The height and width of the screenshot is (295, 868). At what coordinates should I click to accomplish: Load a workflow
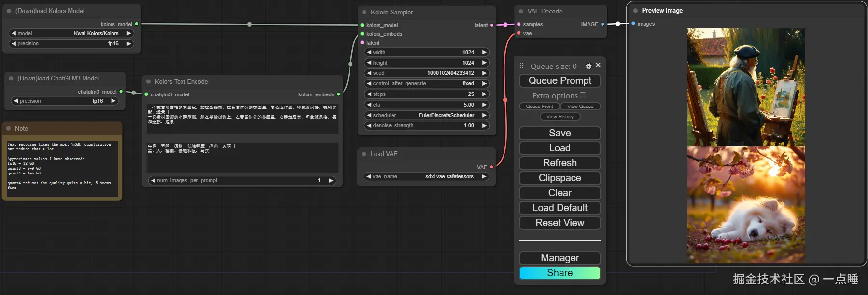tap(560, 148)
